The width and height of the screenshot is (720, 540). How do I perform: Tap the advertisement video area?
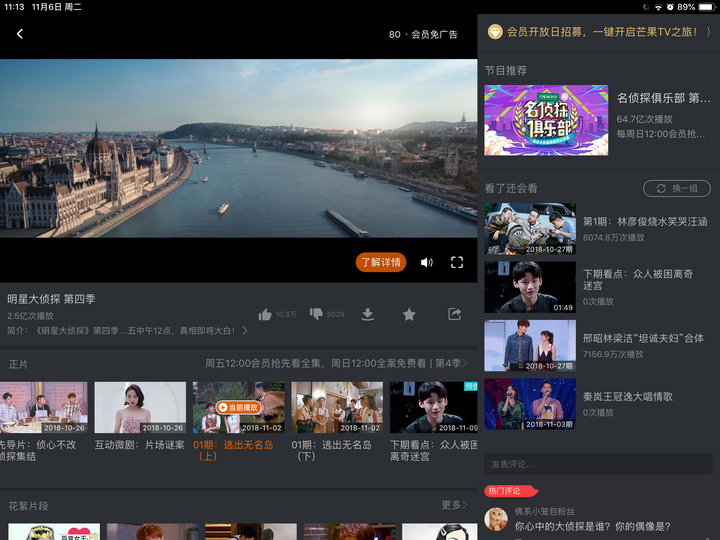(x=239, y=148)
